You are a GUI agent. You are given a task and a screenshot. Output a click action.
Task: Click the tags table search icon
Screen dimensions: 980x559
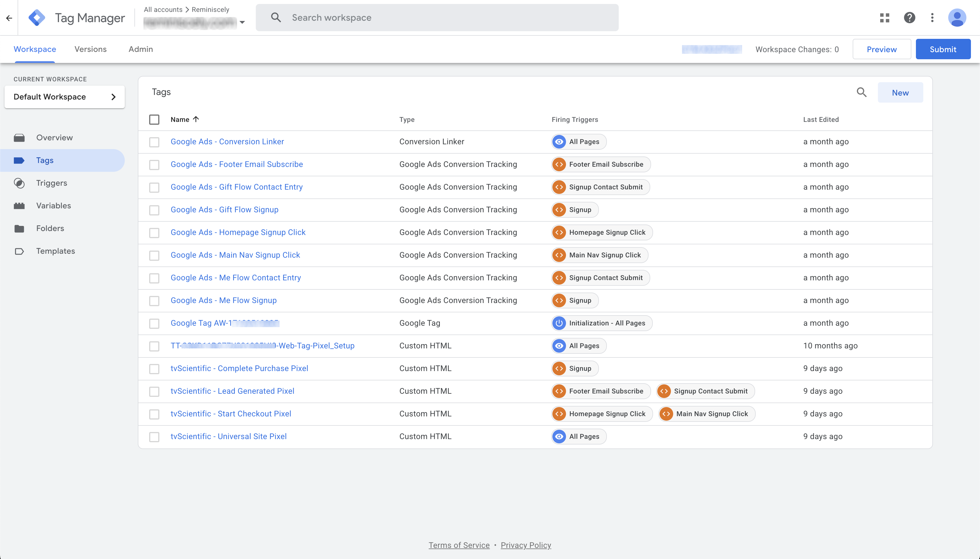click(861, 92)
